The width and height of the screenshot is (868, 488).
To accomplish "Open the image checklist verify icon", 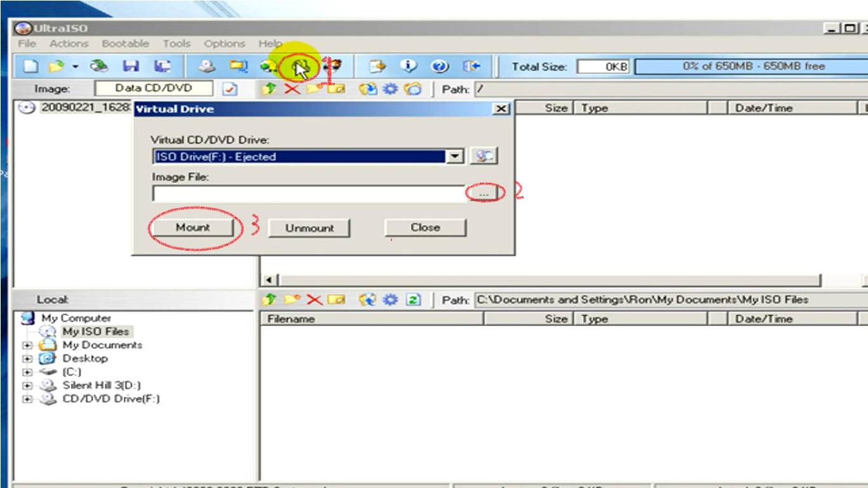I will (x=231, y=89).
